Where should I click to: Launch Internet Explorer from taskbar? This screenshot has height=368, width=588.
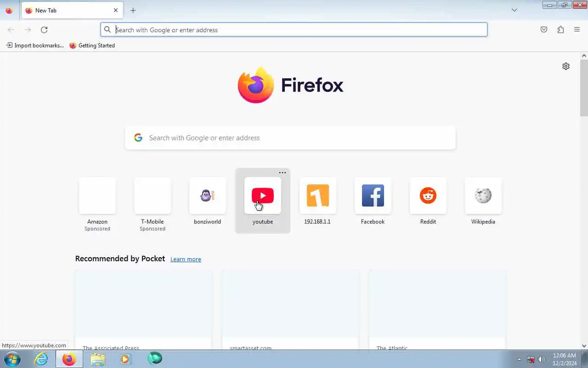[x=41, y=359]
